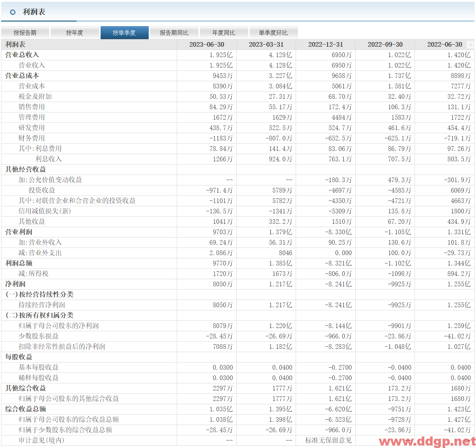Click the 减:所得税 row label
Image resolution: width=476 pixels, height=448 pixels.
[x=33, y=274]
